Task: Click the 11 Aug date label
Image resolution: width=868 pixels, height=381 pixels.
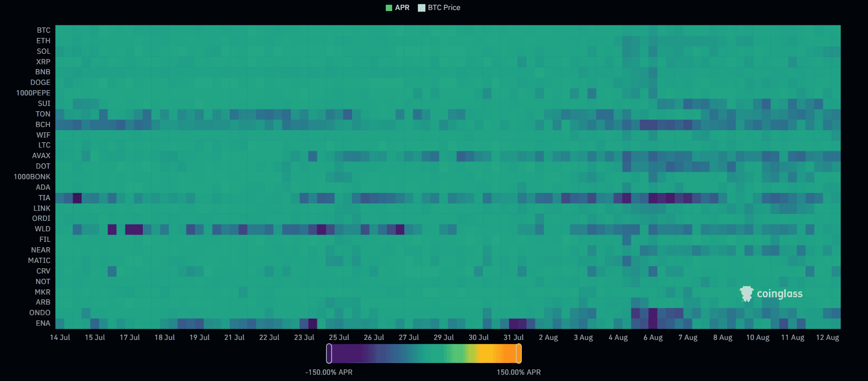Action: [x=793, y=337]
